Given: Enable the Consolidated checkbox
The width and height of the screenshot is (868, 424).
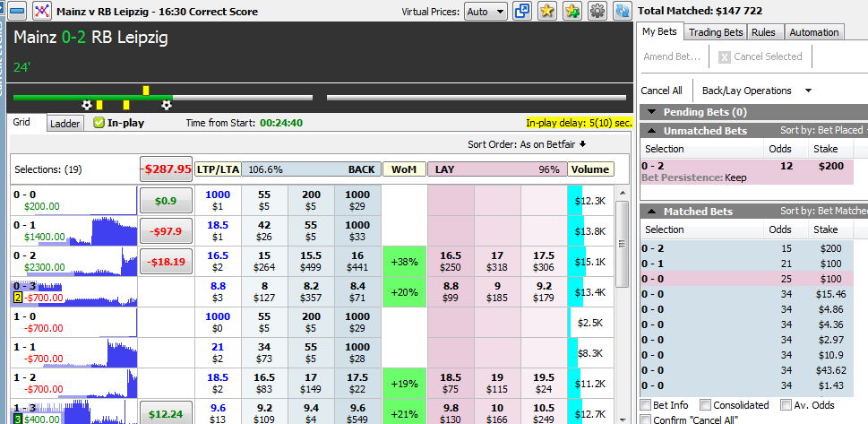Looking at the screenshot, I should point(705,405).
